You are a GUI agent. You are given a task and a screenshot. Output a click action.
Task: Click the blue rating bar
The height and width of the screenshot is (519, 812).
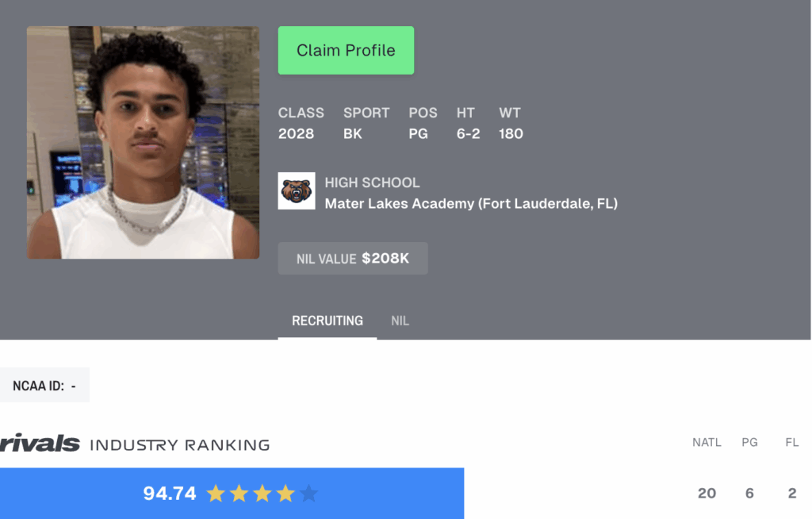point(232,494)
